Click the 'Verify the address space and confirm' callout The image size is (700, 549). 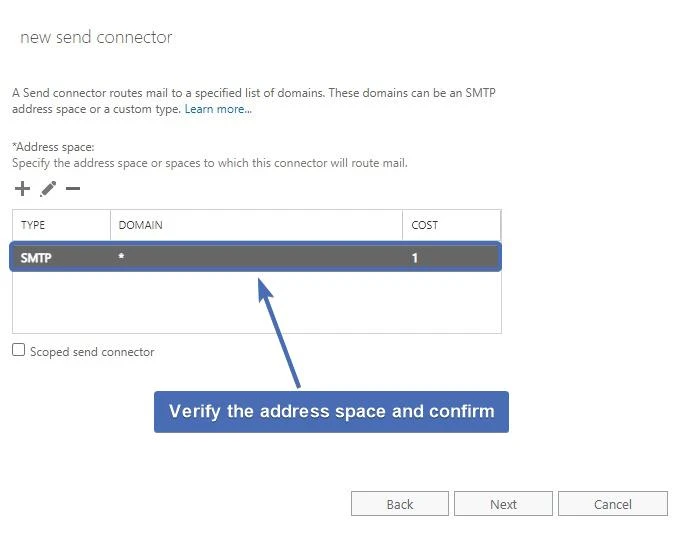pos(331,412)
